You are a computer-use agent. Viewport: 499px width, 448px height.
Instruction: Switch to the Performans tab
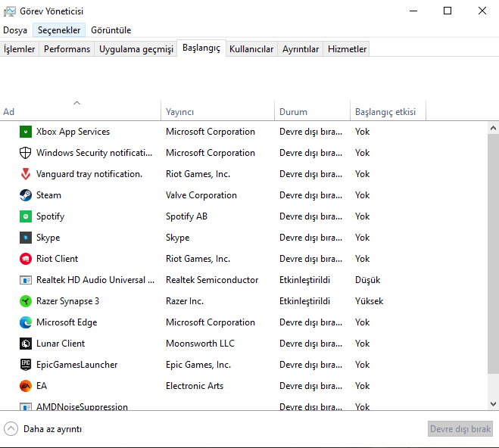pyautogui.click(x=67, y=49)
